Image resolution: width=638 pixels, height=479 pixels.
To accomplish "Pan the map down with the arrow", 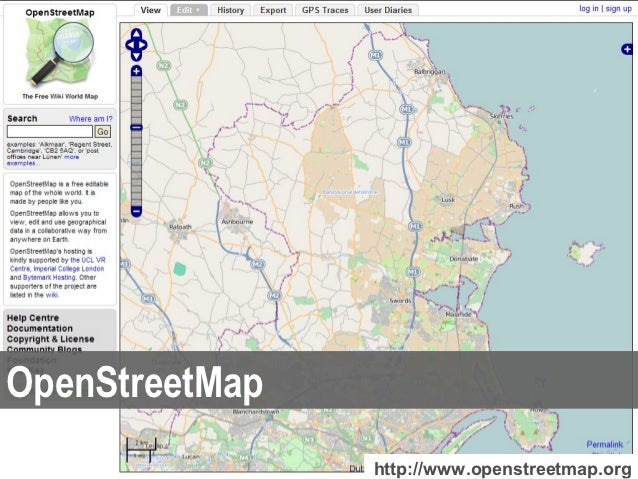I will 136,55.
